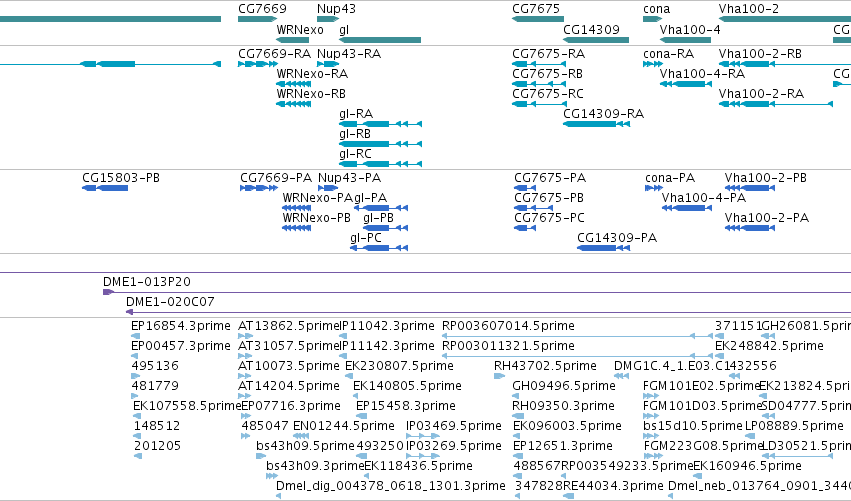Click the Nup43 gene label
Screen dimensions: 851x501
click(x=336, y=9)
